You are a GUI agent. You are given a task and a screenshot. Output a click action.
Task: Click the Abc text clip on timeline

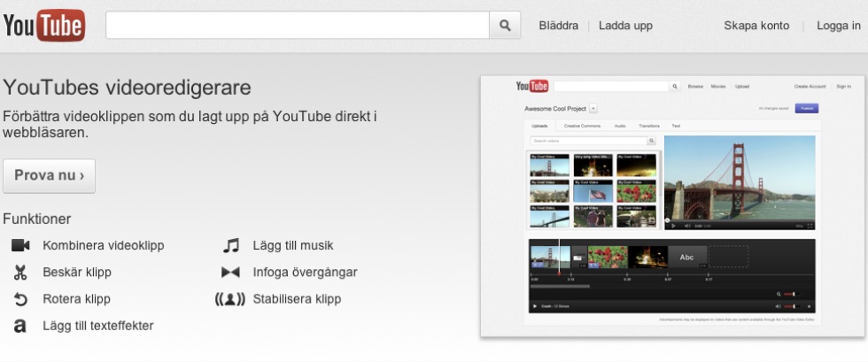pyautogui.click(x=687, y=257)
